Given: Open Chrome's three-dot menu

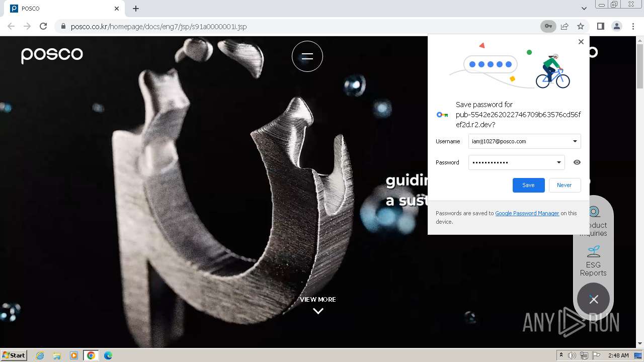Looking at the screenshot, I should click(x=633, y=26).
